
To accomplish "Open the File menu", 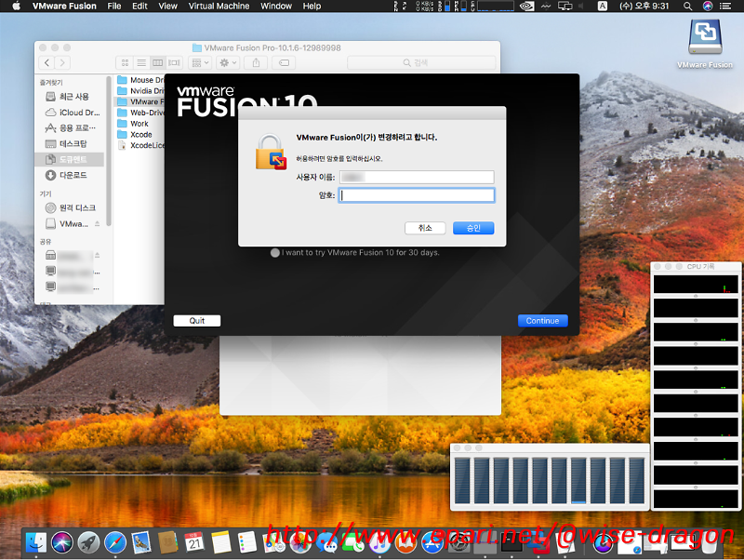I will [113, 7].
